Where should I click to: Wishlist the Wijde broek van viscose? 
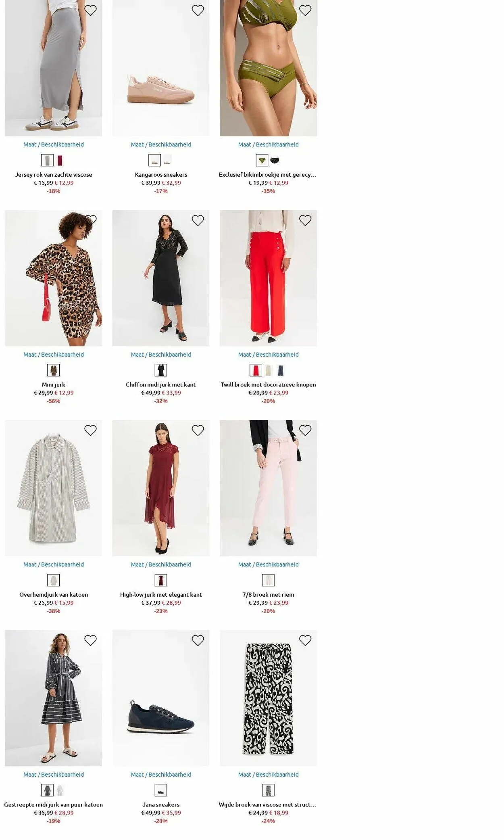pos(305,640)
